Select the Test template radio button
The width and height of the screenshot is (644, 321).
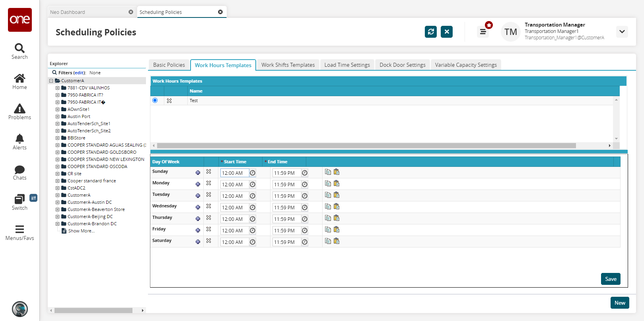(155, 101)
